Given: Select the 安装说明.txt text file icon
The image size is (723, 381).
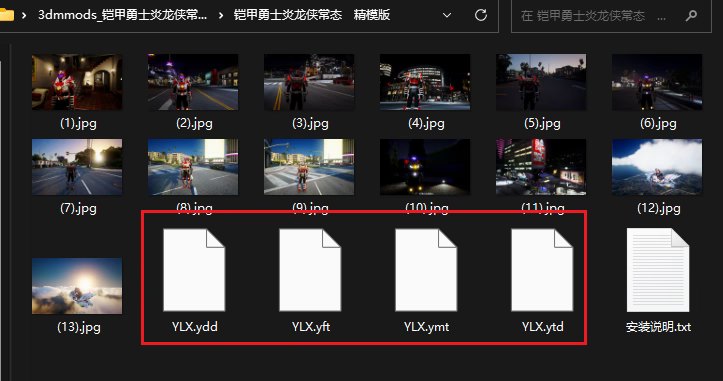Looking at the screenshot, I should (x=658, y=270).
